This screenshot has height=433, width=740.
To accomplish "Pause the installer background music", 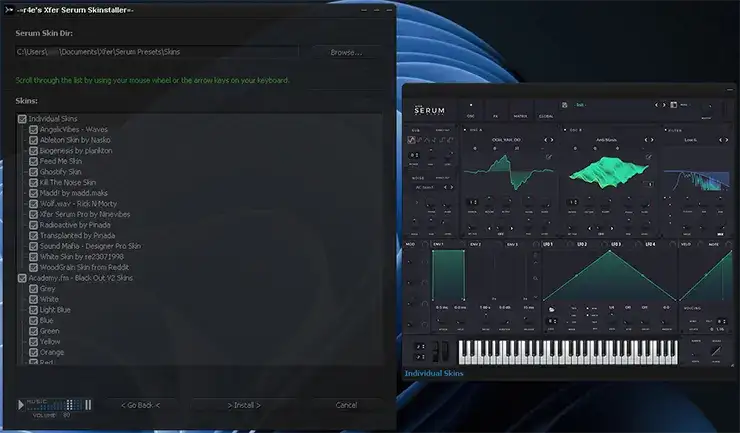I will pyautogui.click(x=88, y=405).
